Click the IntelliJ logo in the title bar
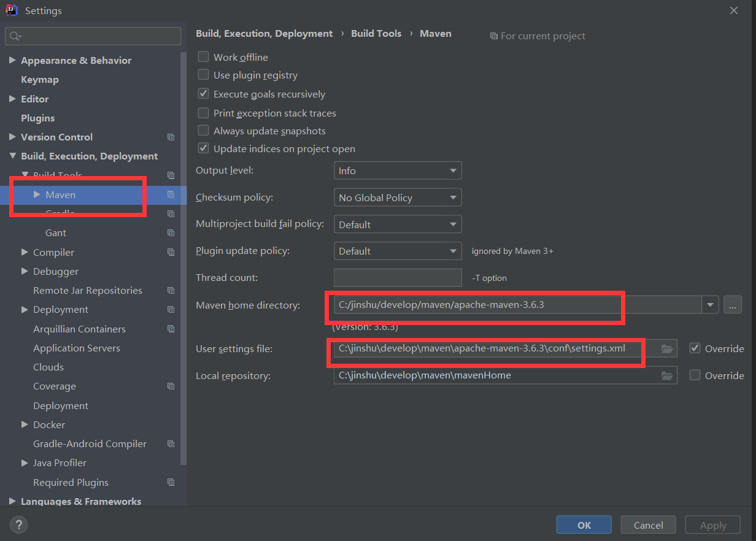 (x=12, y=10)
